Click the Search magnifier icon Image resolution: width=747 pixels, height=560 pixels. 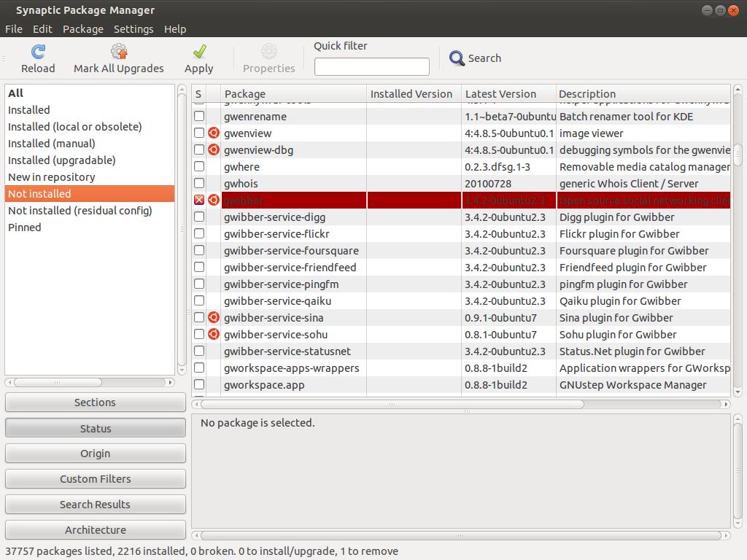click(457, 58)
